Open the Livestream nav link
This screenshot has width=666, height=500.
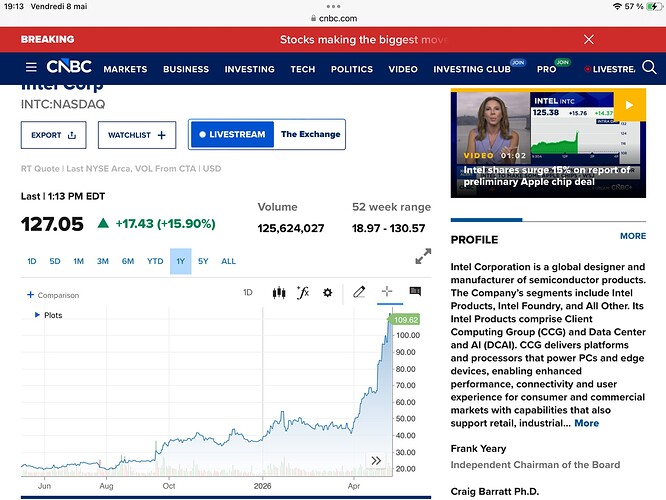pyautogui.click(x=610, y=69)
